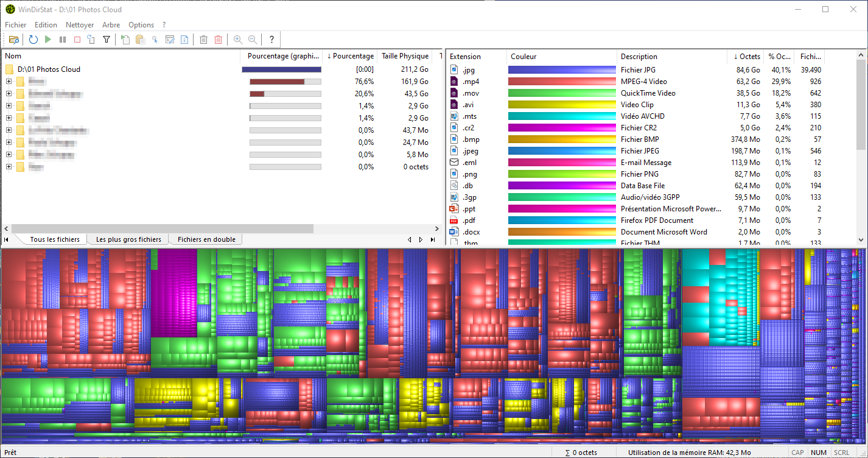Expand the folder sized 43,5 Go
Image resolution: width=868 pixels, height=458 pixels.
(x=9, y=94)
